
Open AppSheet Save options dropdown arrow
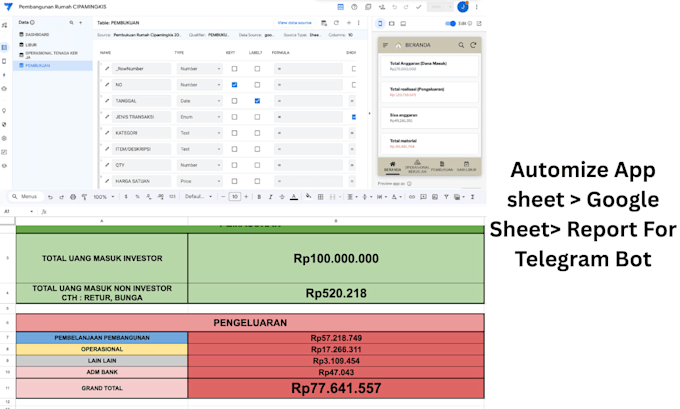[x=450, y=7]
